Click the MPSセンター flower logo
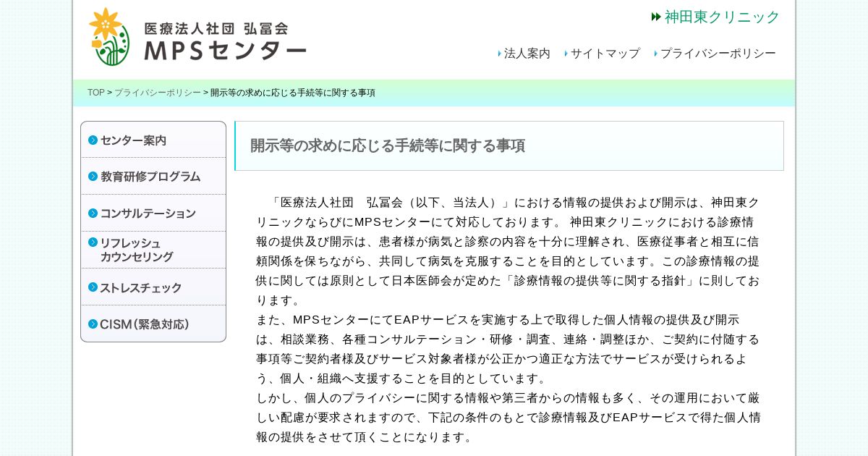The height and width of the screenshot is (456, 868). click(x=110, y=37)
